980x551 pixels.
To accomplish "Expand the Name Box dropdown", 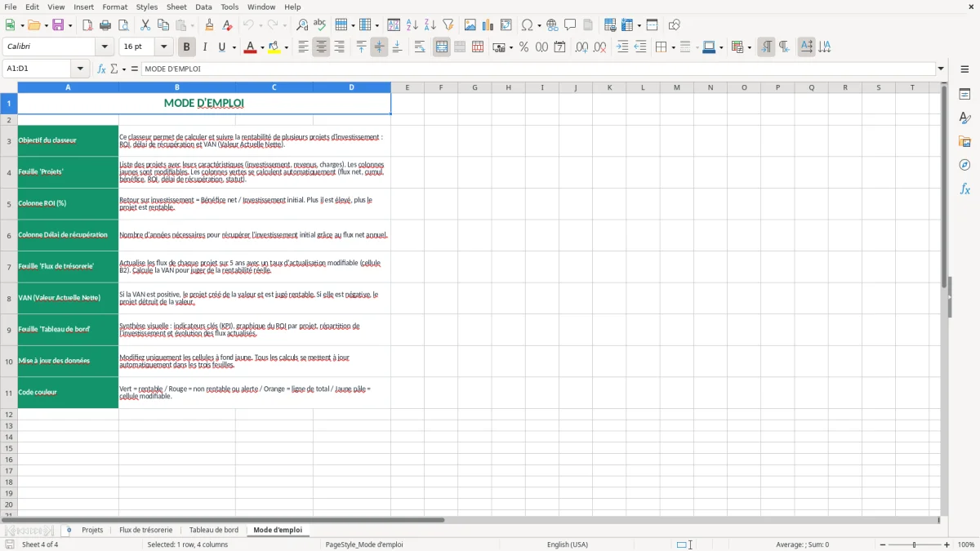I will (x=80, y=69).
